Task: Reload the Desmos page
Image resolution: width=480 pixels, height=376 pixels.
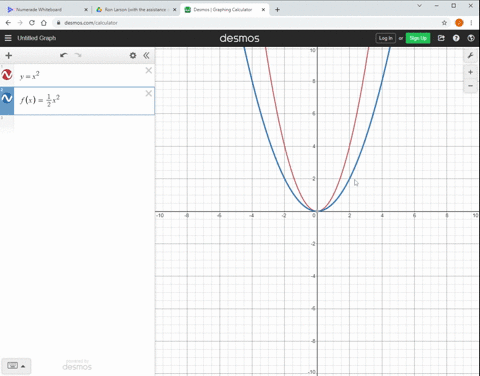Action: tap(32, 23)
